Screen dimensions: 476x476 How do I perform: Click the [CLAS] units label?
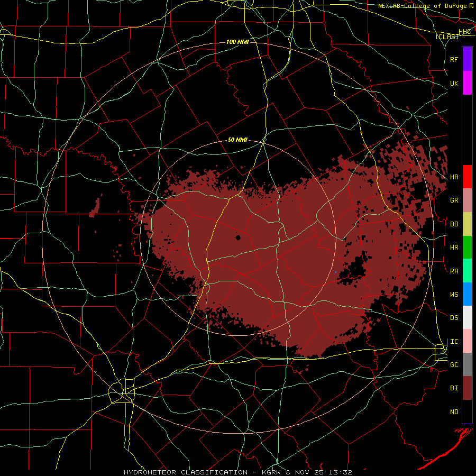(x=447, y=36)
